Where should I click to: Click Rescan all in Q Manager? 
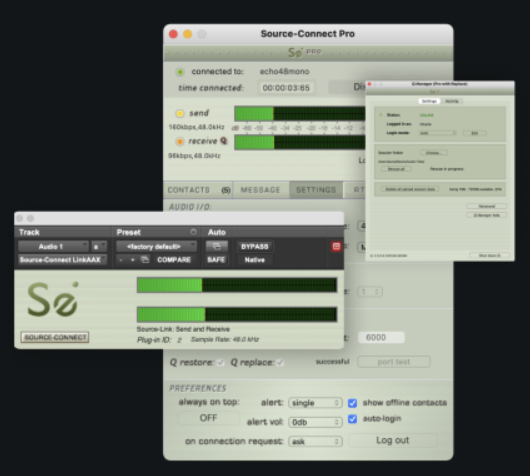(396, 169)
